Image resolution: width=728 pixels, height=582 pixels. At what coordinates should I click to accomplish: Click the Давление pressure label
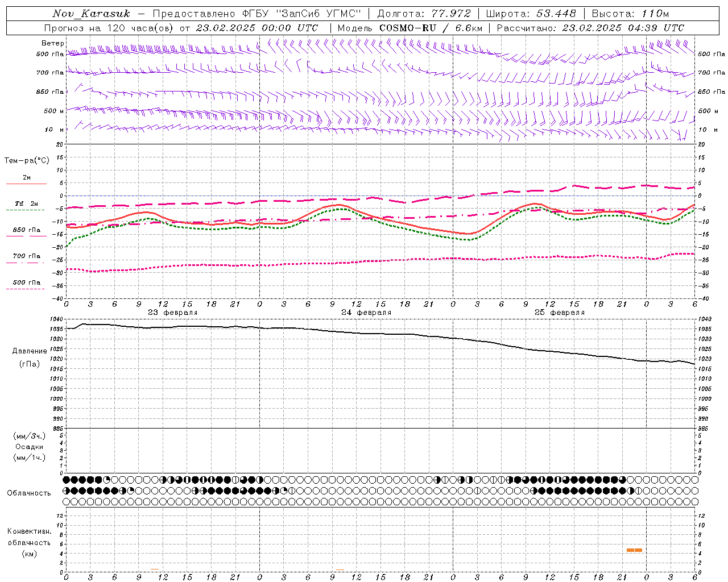(x=30, y=351)
